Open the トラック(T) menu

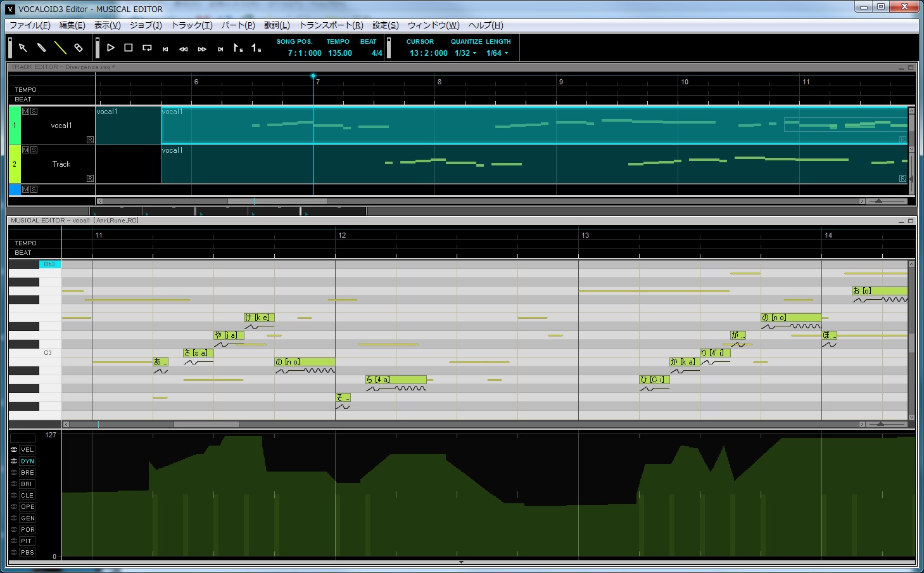click(x=192, y=25)
